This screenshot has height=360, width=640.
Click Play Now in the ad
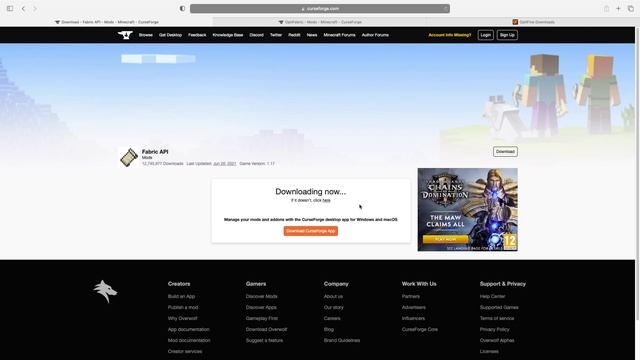tap(446, 239)
